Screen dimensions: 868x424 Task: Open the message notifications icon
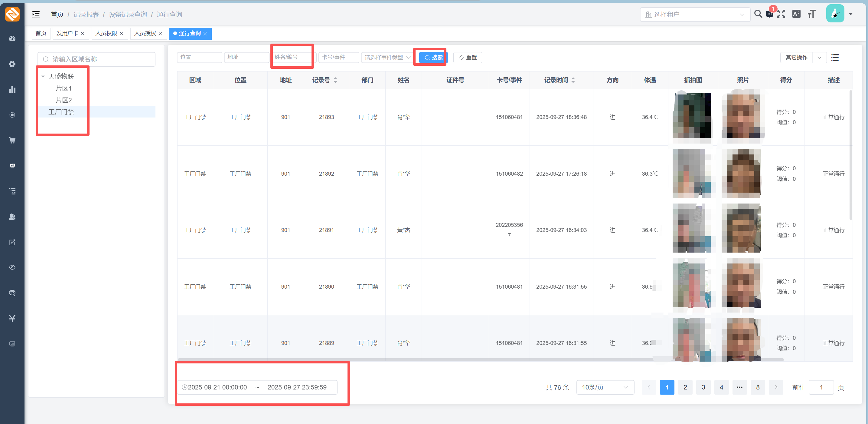[x=769, y=14]
